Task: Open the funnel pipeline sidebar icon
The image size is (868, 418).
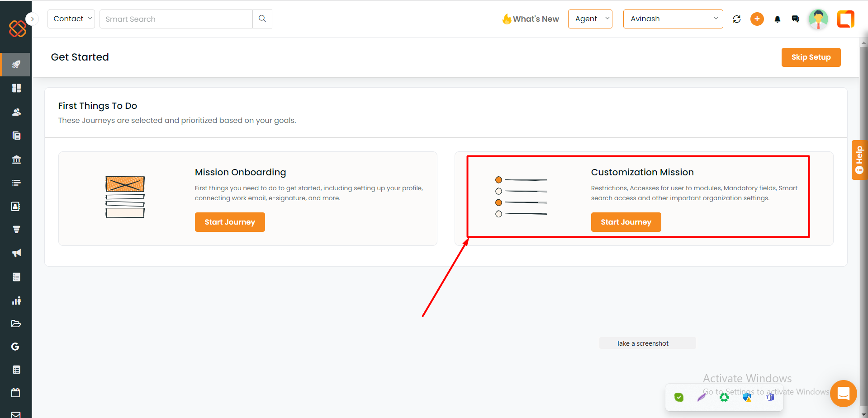Action: click(x=16, y=230)
